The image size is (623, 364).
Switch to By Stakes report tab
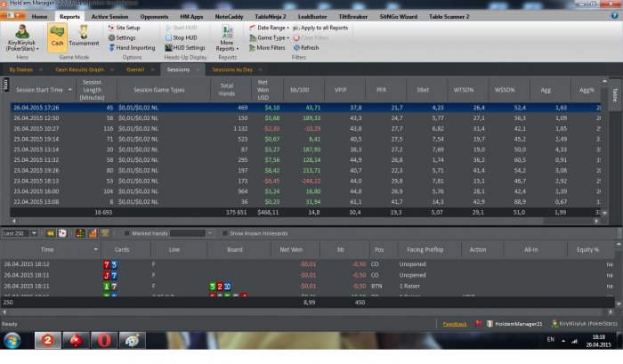coord(21,69)
